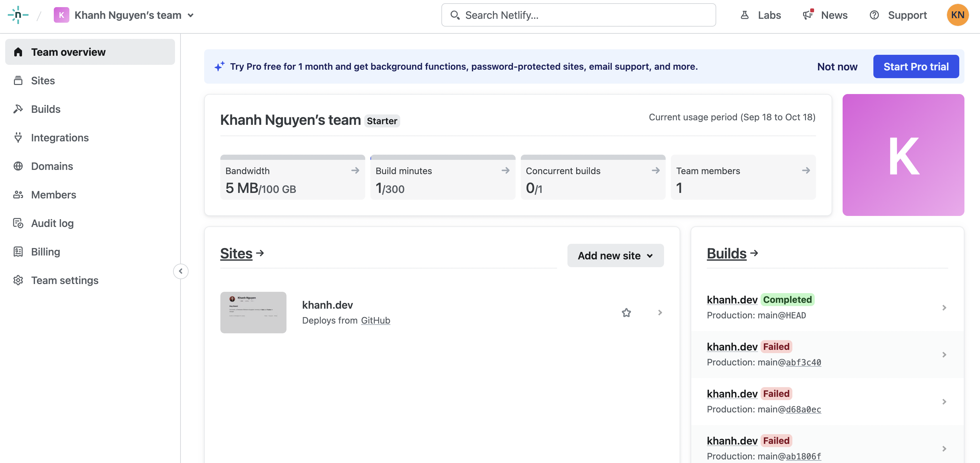The height and width of the screenshot is (463, 980).
Task: Click the large K team logo tile
Action: (903, 155)
